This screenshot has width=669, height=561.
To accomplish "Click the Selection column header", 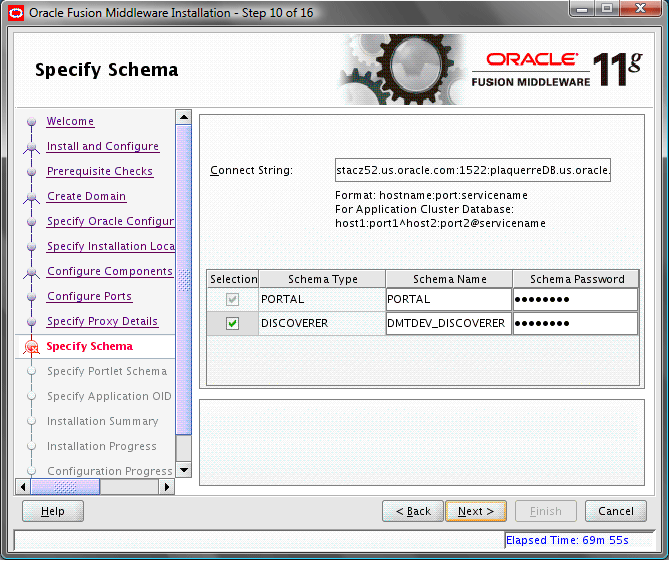I will click(x=233, y=279).
